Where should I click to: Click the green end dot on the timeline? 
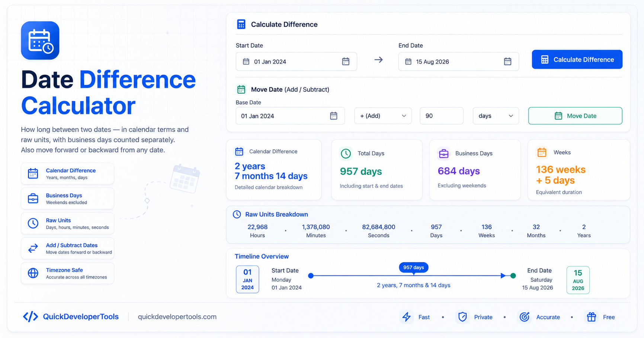[513, 276]
